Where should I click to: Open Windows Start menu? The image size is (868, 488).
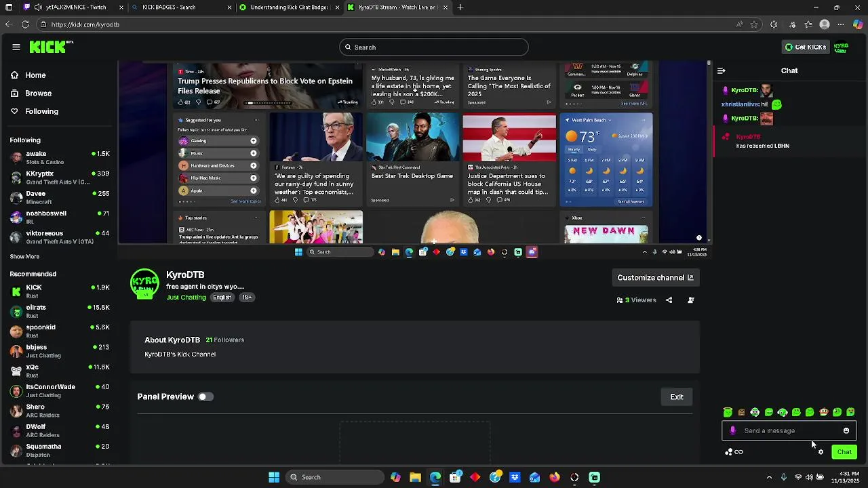pos(274,477)
